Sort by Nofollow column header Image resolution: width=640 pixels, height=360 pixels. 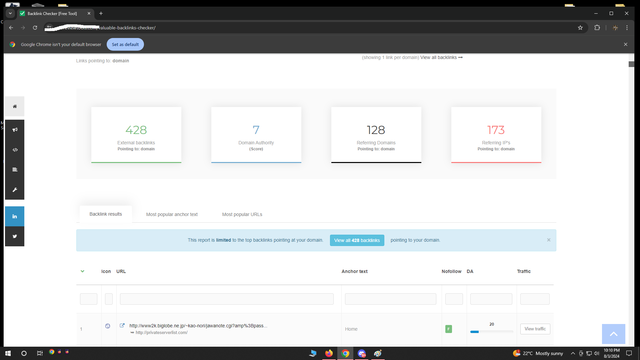coord(451,271)
